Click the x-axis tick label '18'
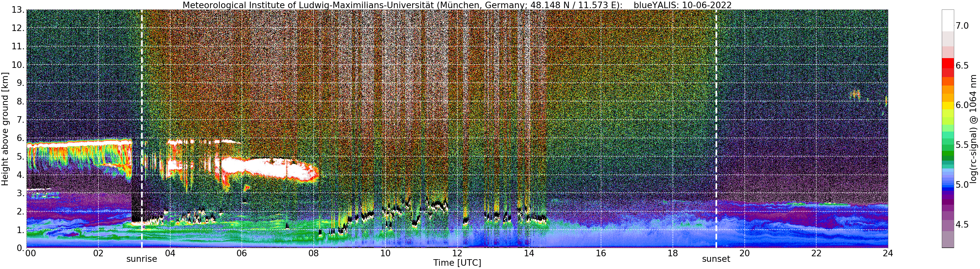This screenshot has width=980, height=269. (673, 253)
